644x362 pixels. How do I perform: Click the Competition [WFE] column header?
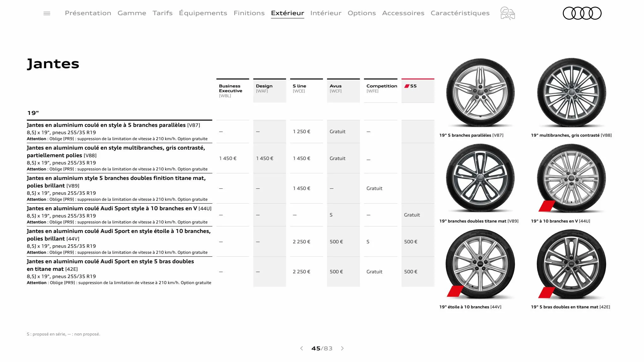pos(381,91)
